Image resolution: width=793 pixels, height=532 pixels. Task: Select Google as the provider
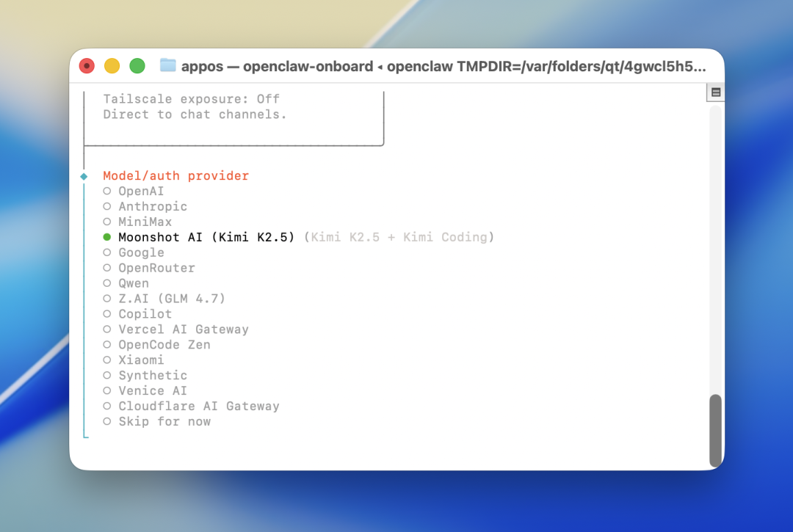tap(141, 253)
